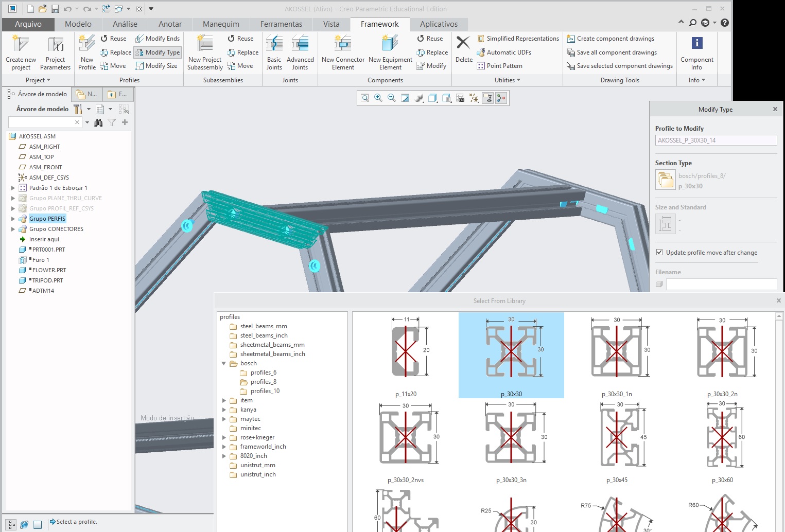
Task: Expand the kanya library folder
Action: [x=224, y=410]
